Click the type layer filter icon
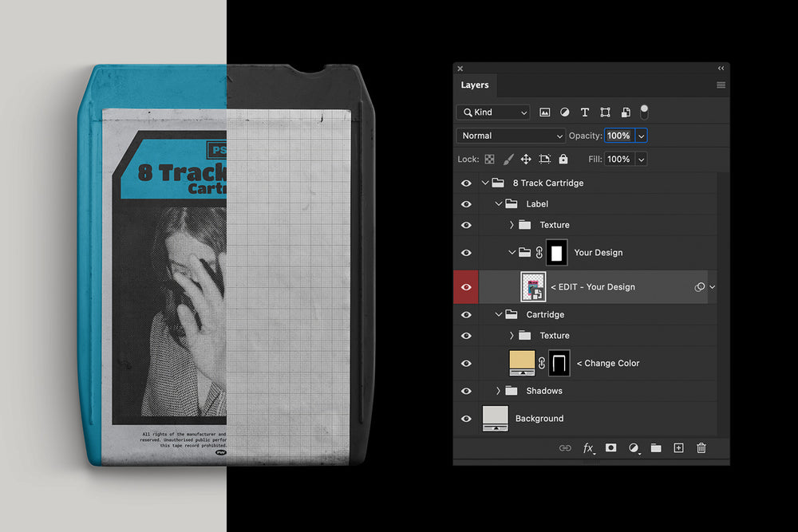 point(585,112)
